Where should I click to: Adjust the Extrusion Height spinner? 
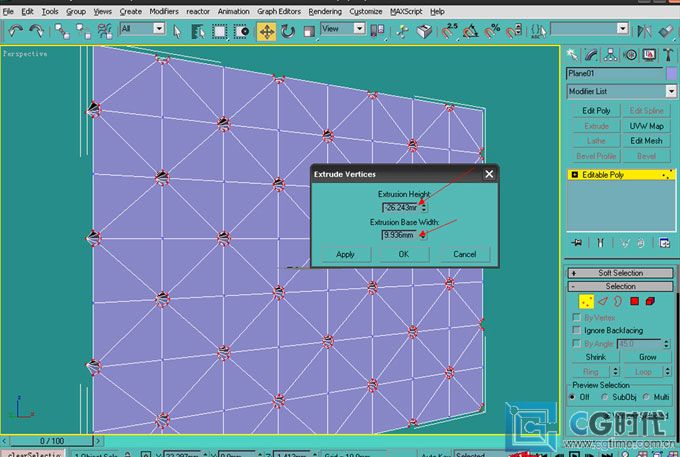point(424,207)
